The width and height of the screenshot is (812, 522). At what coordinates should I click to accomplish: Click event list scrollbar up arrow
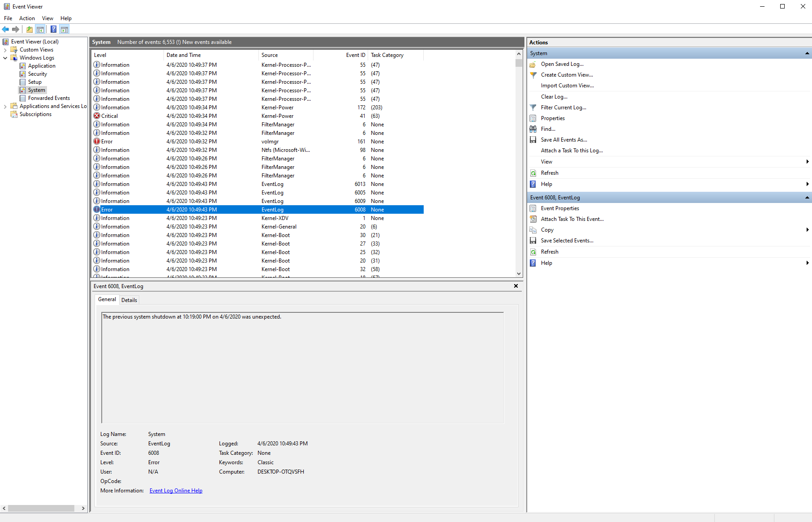519,54
